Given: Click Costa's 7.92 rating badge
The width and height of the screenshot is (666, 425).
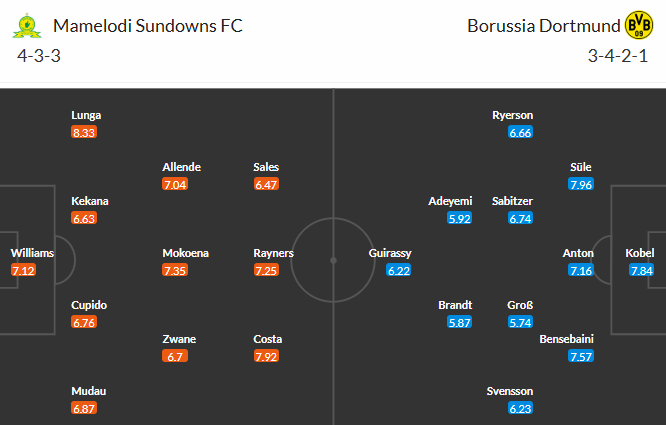Looking at the screenshot, I should 266,356.
